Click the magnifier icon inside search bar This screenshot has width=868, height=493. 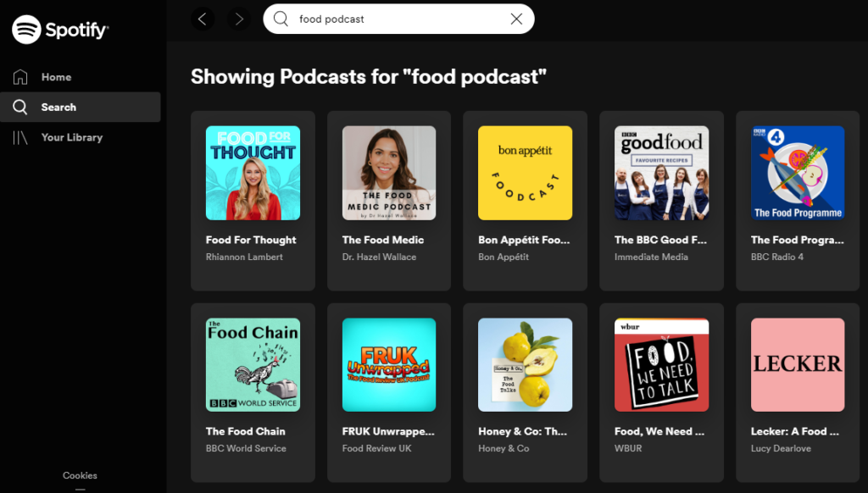tap(281, 19)
